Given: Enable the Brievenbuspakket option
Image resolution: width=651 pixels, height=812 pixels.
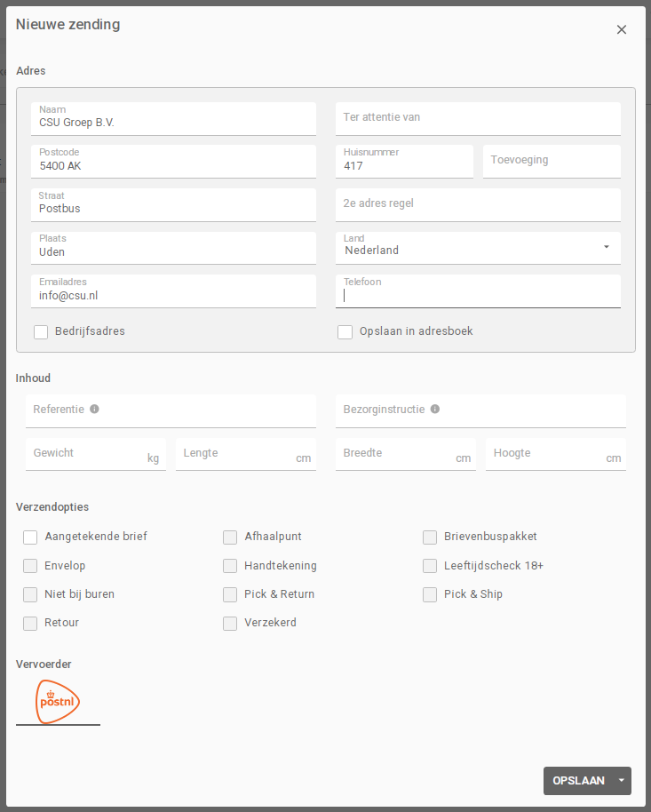Looking at the screenshot, I should coord(430,537).
